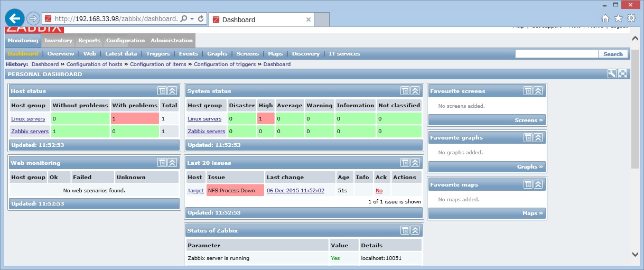Open browser Tools gear icon
The image size is (644, 270).
(631, 18)
